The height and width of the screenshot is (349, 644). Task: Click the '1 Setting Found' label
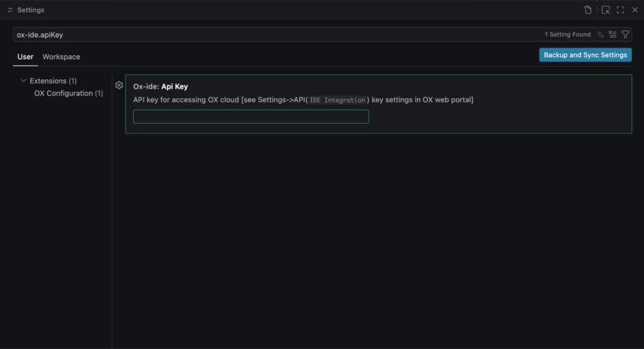tap(568, 35)
